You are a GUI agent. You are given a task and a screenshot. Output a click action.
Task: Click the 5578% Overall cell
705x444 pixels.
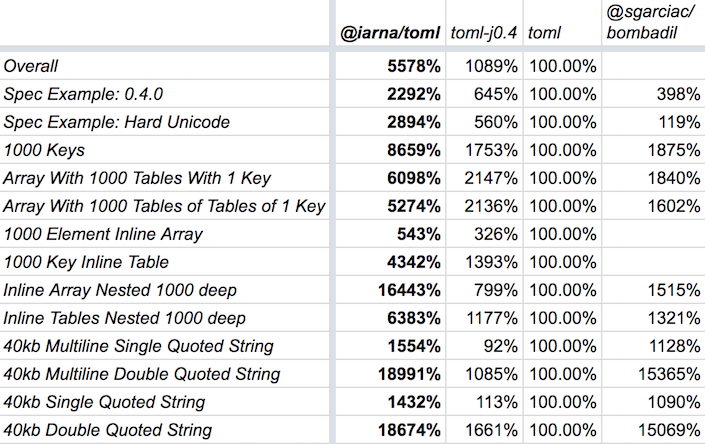(411, 66)
